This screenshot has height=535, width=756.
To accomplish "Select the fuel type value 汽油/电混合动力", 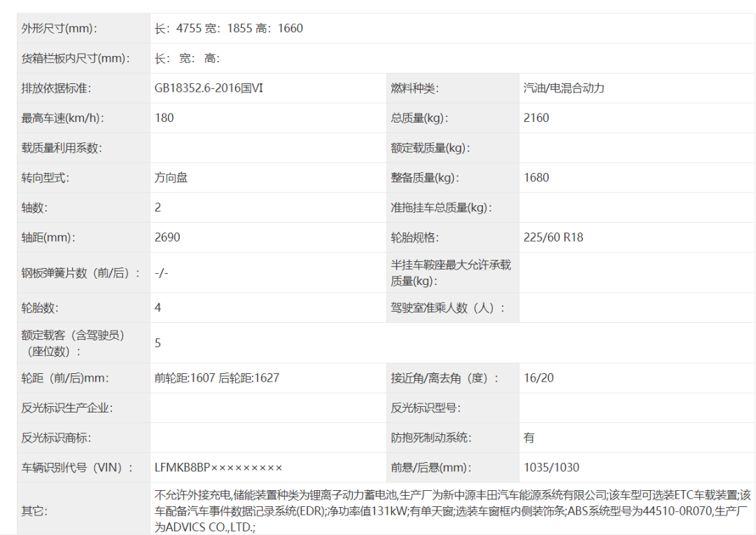I will coord(563,88).
